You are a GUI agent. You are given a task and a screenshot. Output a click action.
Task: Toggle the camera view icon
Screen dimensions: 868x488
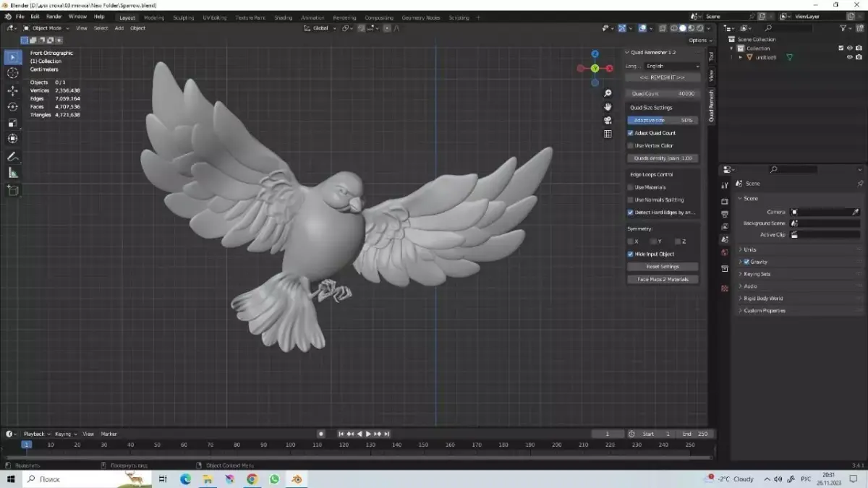[x=608, y=120]
